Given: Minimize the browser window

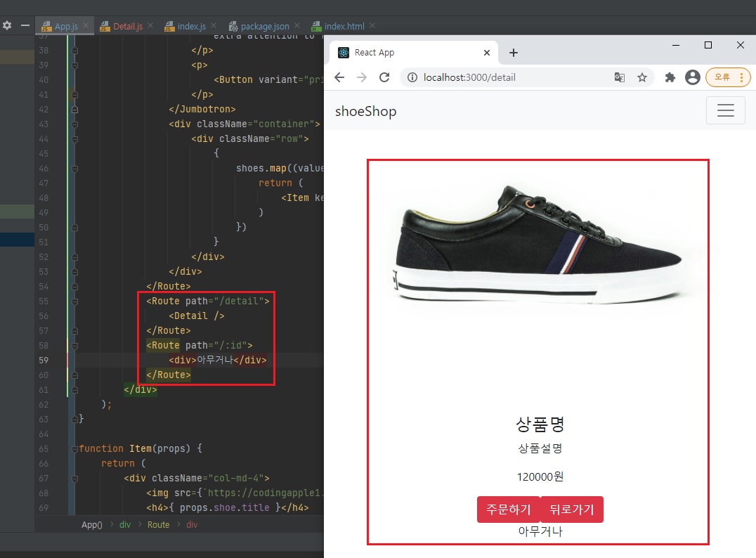Looking at the screenshot, I should coord(676,45).
